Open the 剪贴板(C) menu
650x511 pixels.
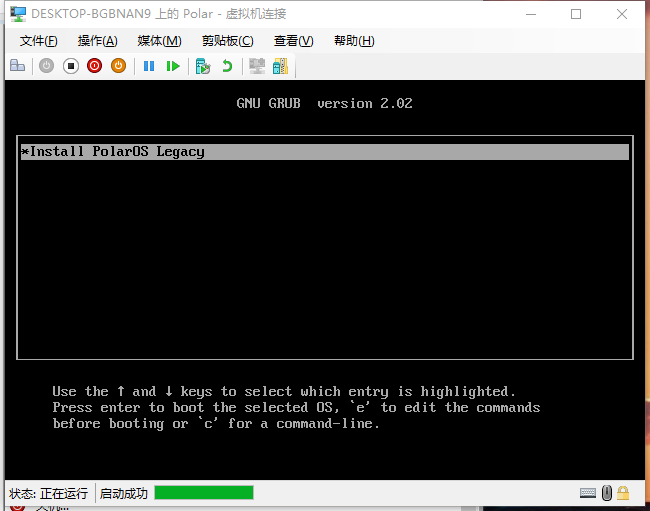pos(228,41)
